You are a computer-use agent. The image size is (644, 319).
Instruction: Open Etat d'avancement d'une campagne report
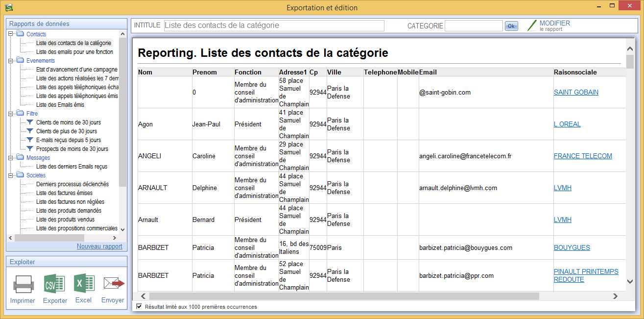(77, 70)
